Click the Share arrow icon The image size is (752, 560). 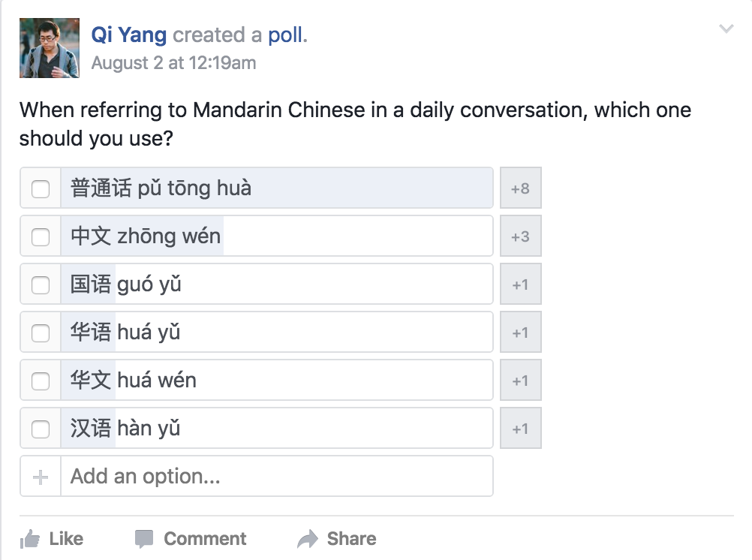pos(308,538)
